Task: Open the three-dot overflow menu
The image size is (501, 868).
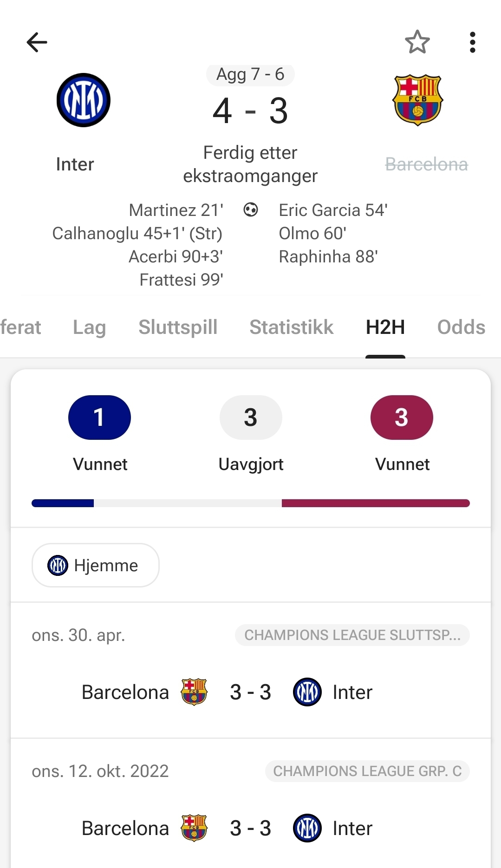Action: (x=472, y=42)
